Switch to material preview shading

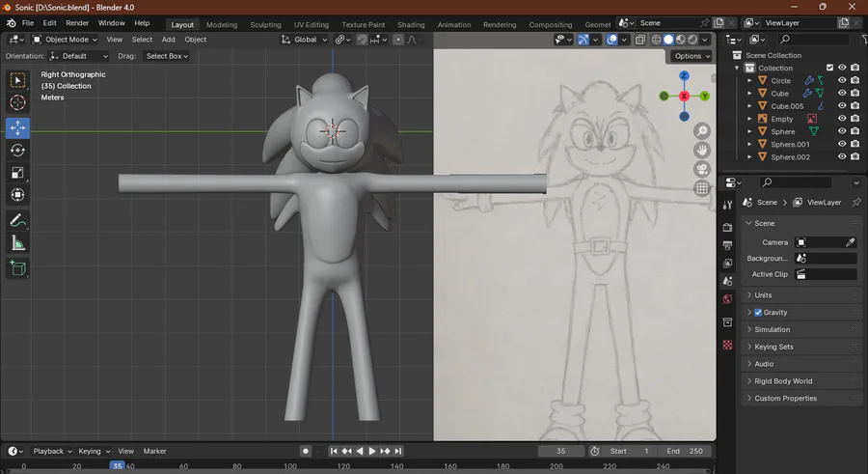click(x=680, y=40)
